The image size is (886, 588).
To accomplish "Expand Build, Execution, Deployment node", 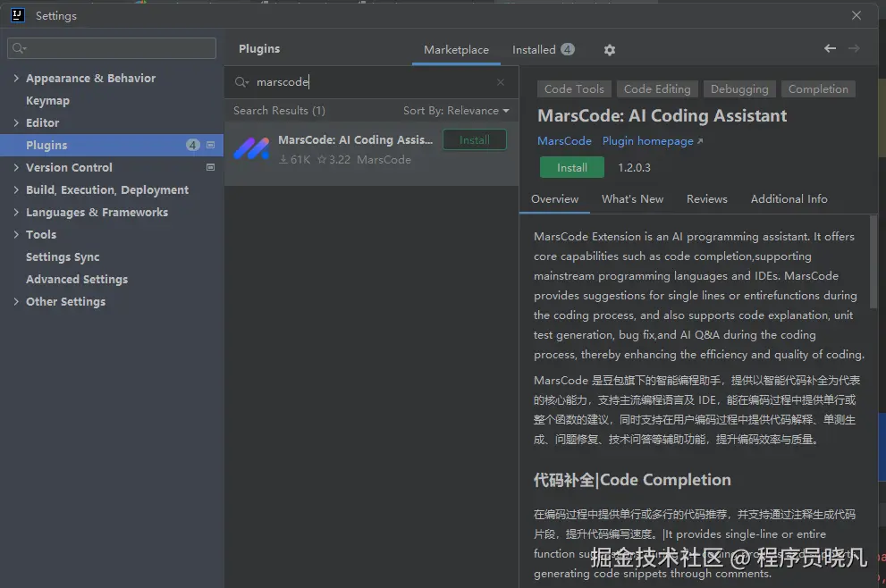I will pos(16,189).
